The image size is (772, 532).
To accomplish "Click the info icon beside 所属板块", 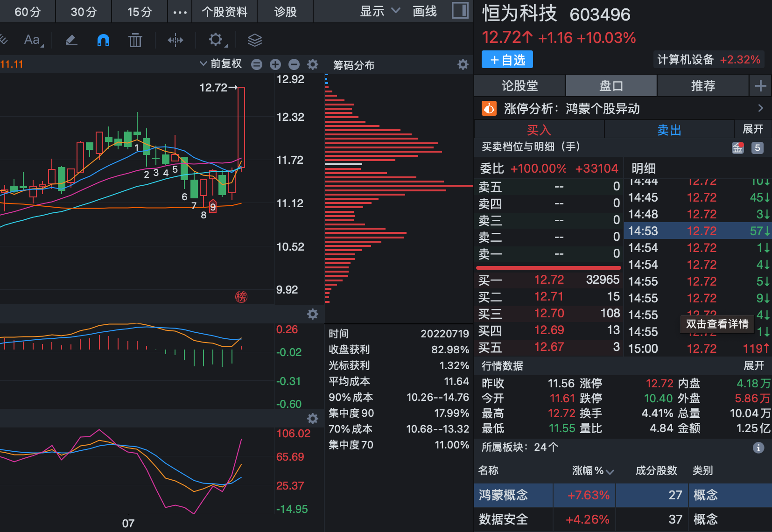I will (x=758, y=447).
